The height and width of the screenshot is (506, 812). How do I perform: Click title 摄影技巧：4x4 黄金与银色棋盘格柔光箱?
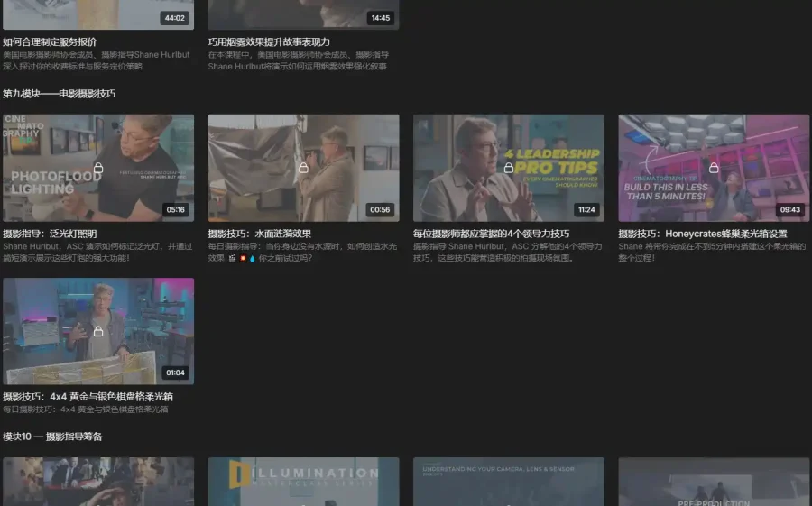click(x=88, y=397)
